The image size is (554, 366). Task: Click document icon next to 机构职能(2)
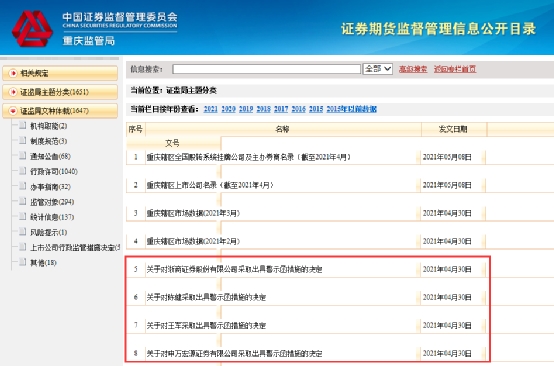tap(23, 125)
